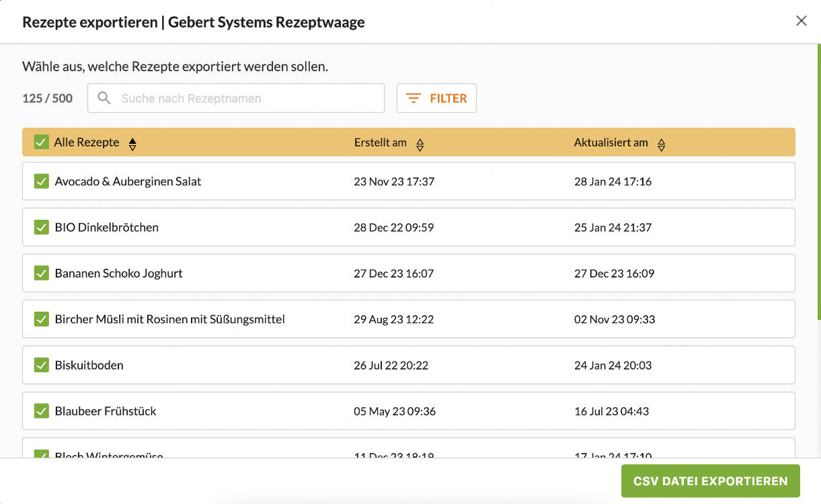Screen dimensions: 821x504
Task: Uncheck Bircher Müsli mit Rosinen checkbox
Action: tap(42, 319)
